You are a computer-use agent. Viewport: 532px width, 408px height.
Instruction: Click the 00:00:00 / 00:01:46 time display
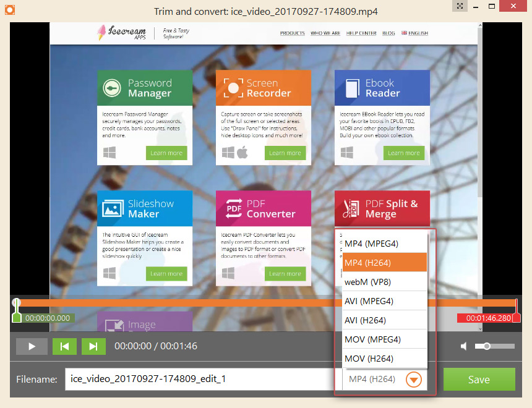[x=156, y=346]
